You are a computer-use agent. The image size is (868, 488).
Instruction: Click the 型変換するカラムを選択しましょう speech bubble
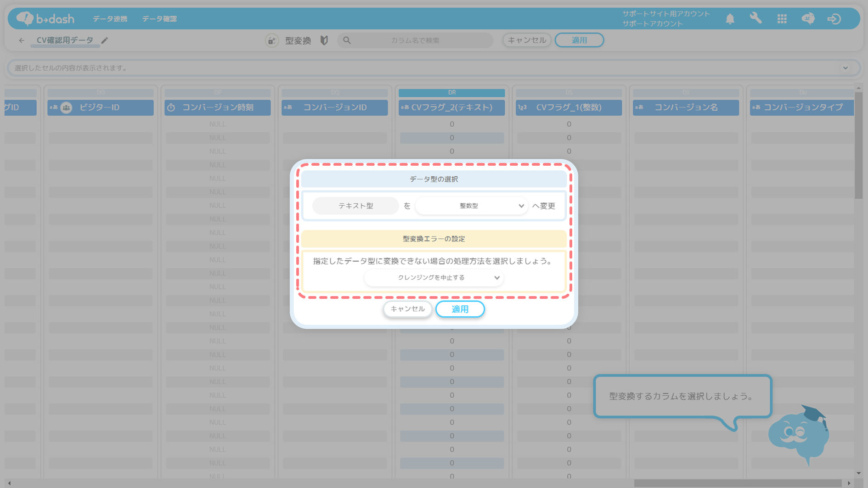[682, 397]
